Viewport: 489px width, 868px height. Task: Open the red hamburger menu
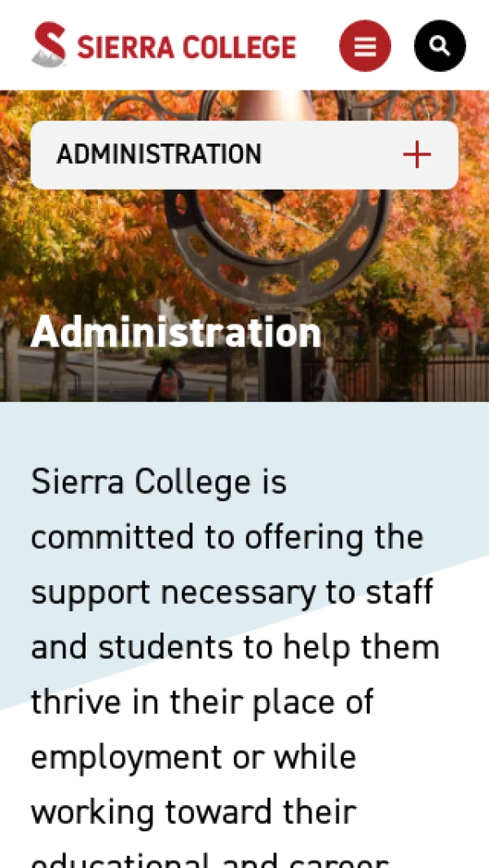click(x=364, y=46)
